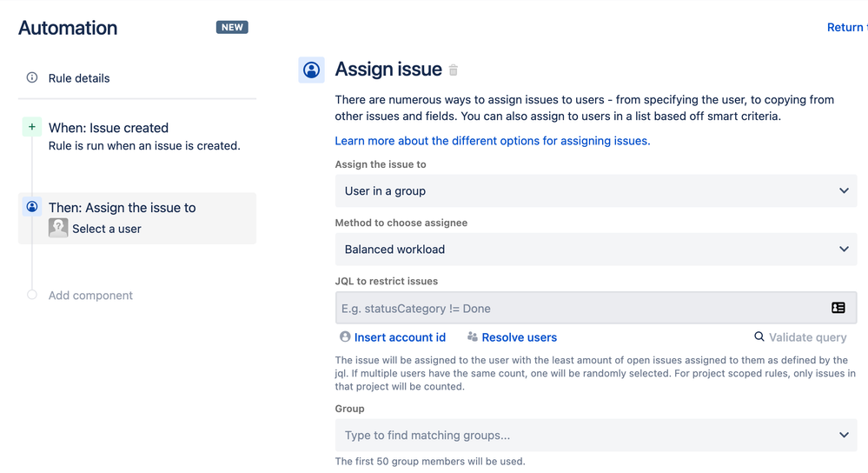Click the JQL field card icon
The height and width of the screenshot is (473, 868).
[x=838, y=308]
